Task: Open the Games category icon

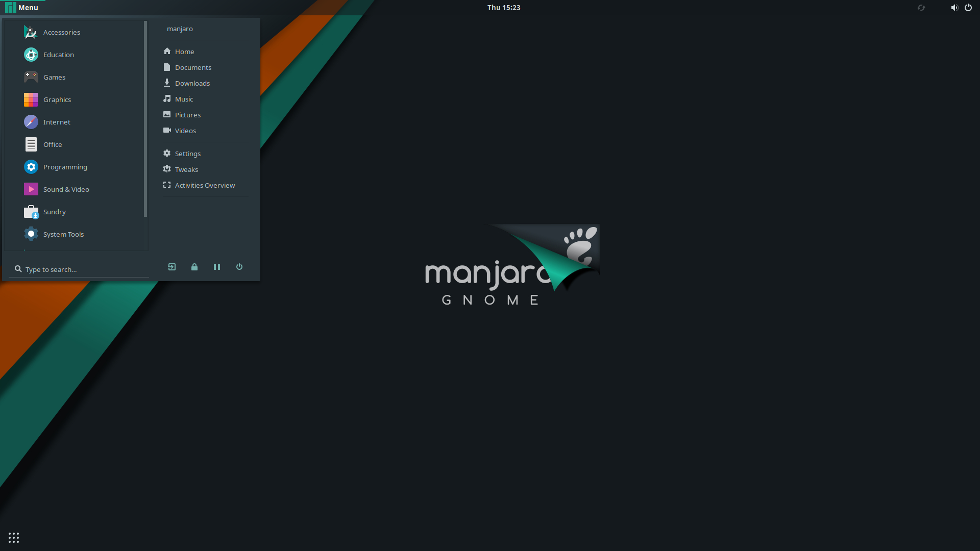Action: pyautogui.click(x=32, y=77)
